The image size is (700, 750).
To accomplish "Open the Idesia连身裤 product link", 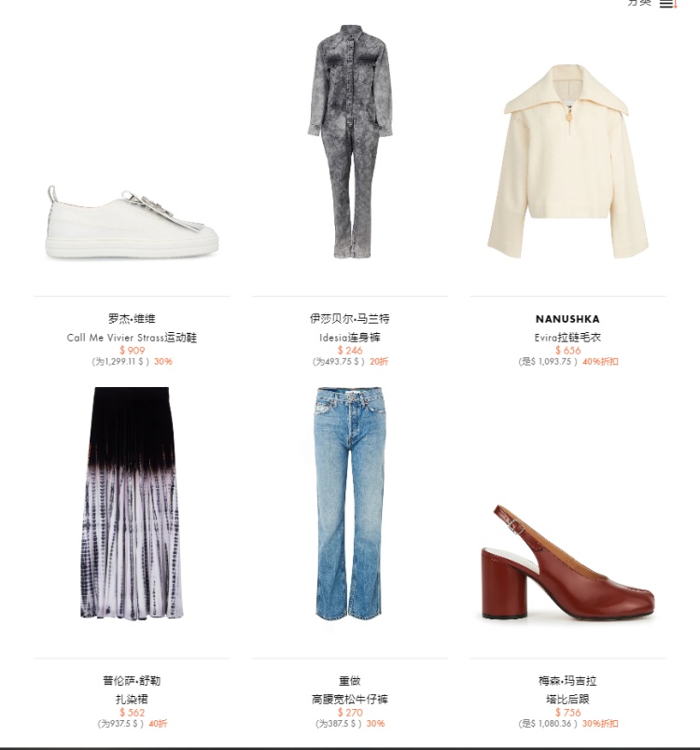I will (x=350, y=338).
